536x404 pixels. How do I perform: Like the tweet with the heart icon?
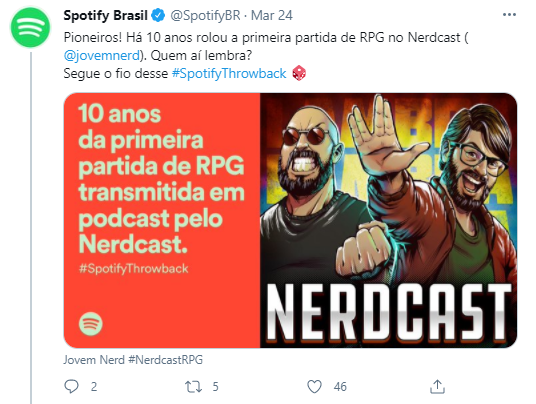tap(314, 387)
